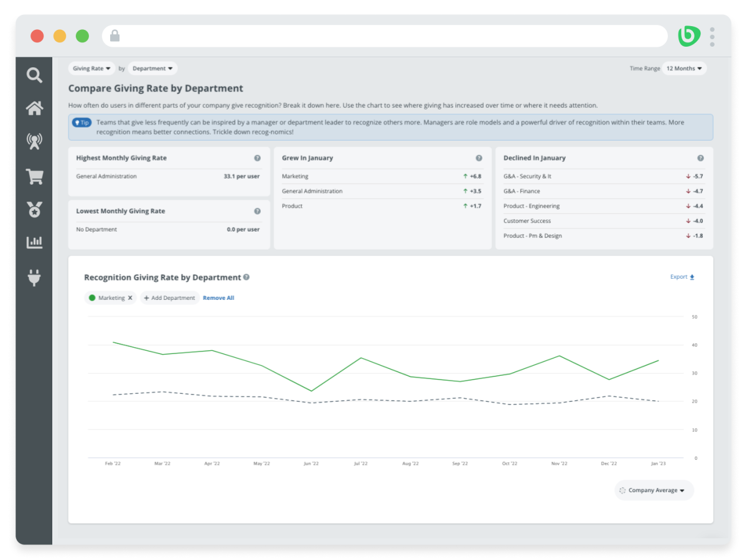The width and height of the screenshot is (747, 560).
Task: Export the giving rate chart data
Action: click(682, 277)
